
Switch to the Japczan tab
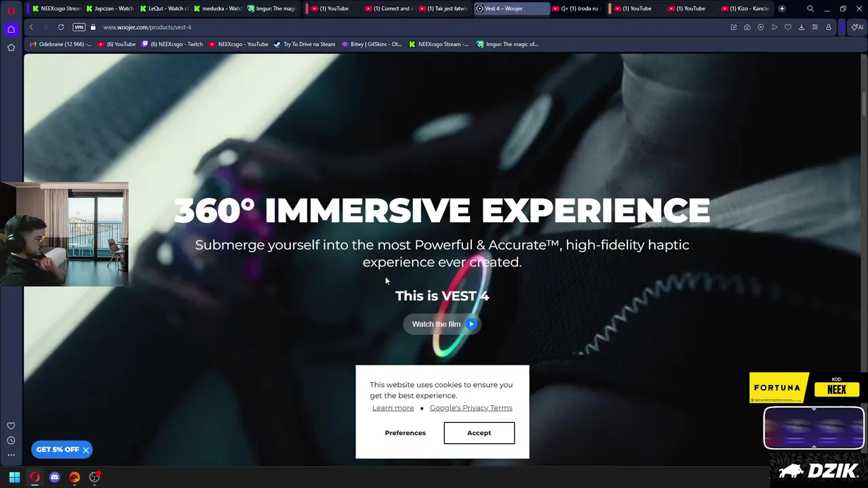click(x=109, y=9)
